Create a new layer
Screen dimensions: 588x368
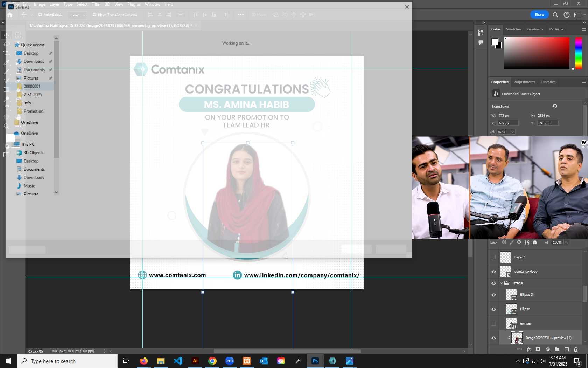pyautogui.click(x=567, y=349)
